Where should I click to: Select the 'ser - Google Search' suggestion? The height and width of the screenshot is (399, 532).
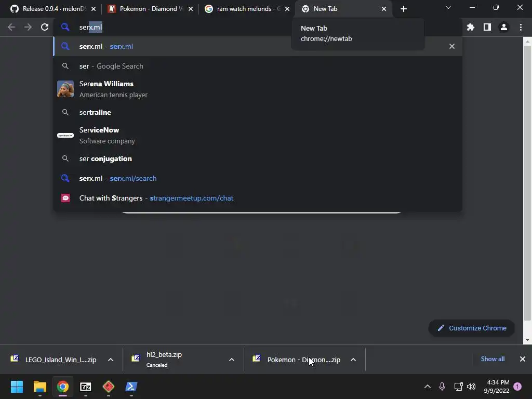(x=258, y=66)
